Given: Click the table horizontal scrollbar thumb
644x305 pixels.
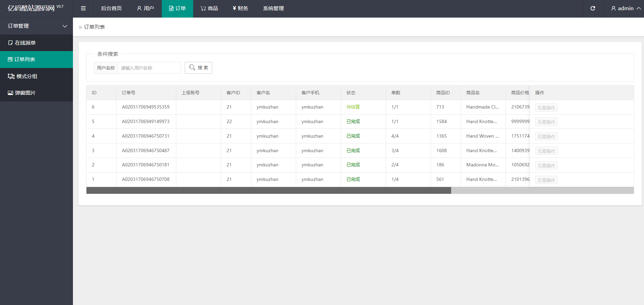Looking at the screenshot, I should tap(269, 190).
